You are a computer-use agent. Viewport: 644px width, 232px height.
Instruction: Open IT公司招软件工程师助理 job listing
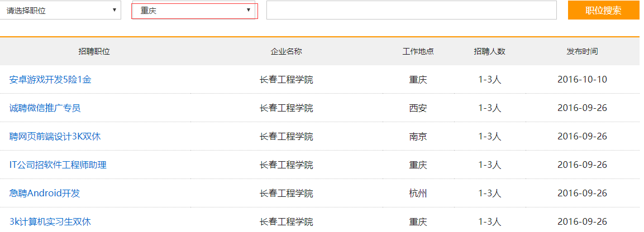(x=58, y=165)
